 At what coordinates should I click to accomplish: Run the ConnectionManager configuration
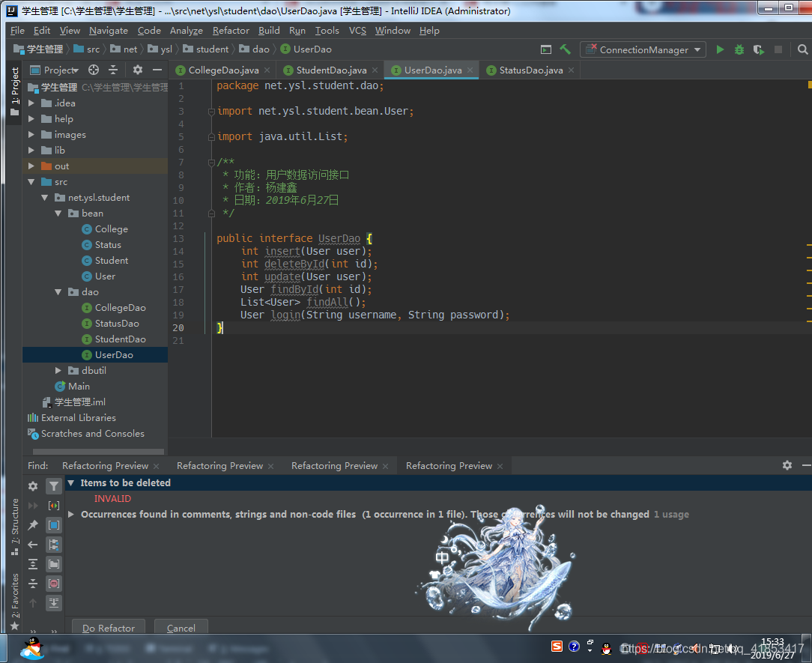coord(720,49)
